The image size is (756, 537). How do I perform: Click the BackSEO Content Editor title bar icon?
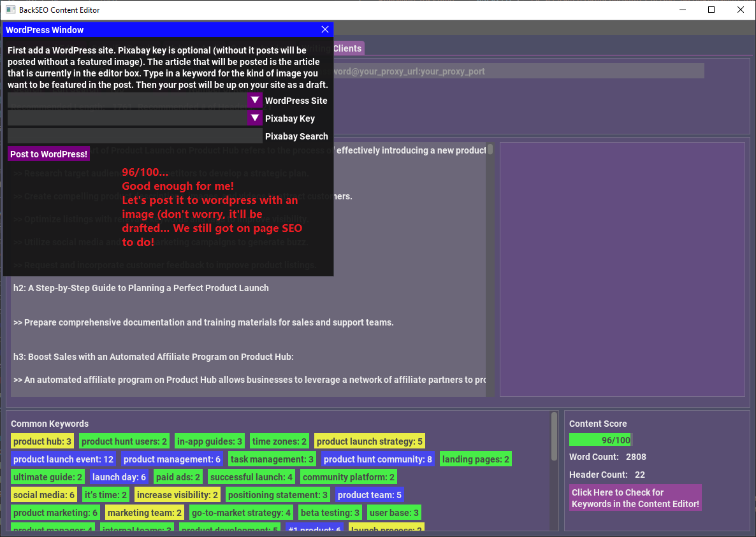[x=11, y=10]
